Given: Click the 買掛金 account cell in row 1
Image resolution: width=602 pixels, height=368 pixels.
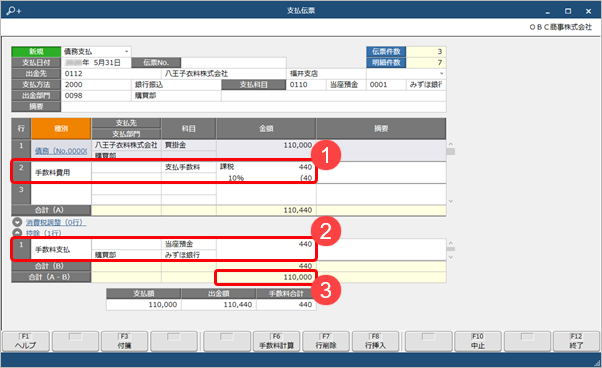Looking at the screenshot, I should point(189,145).
